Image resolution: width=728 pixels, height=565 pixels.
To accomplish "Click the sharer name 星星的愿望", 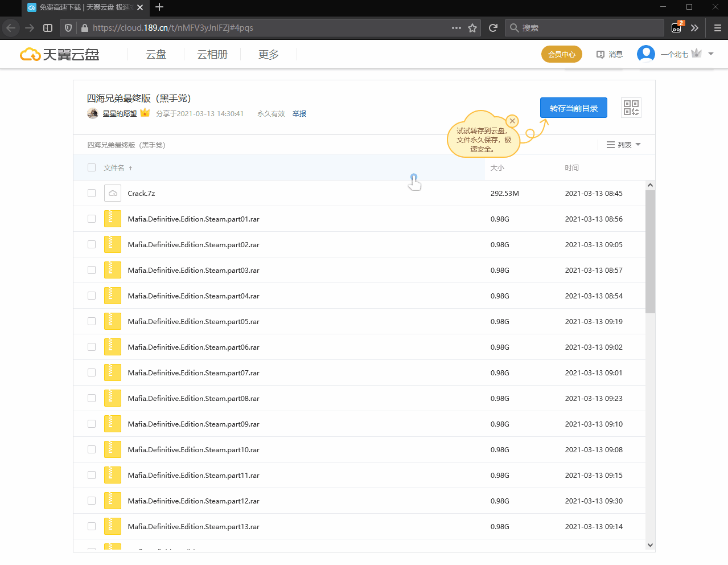I will click(120, 113).
